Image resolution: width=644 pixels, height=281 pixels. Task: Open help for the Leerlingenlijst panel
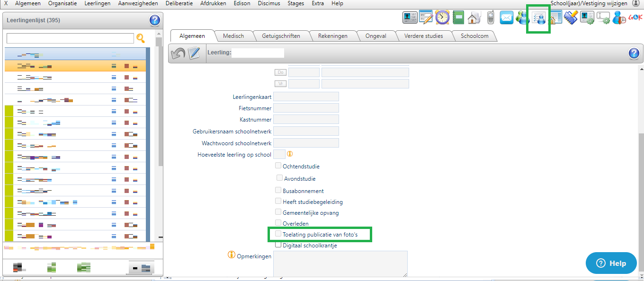point(154,20)
